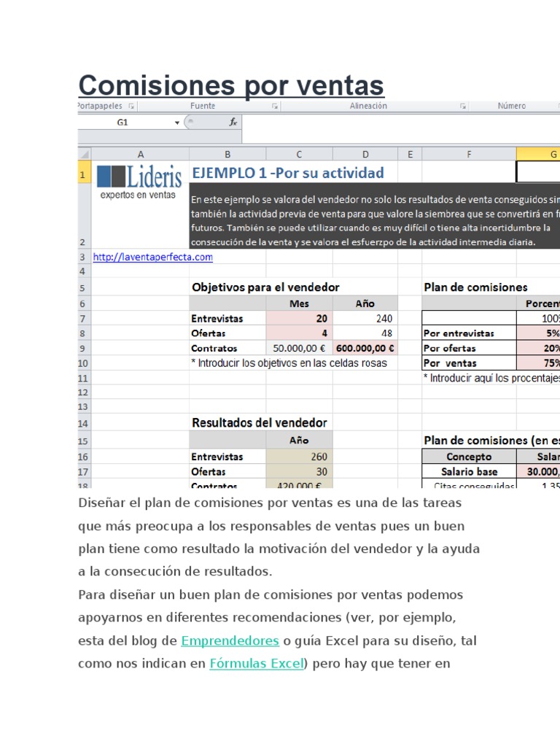This screenshot has height=747, width=560.
Task: Click the Lideris logo image
Action: tap(139, 182)
